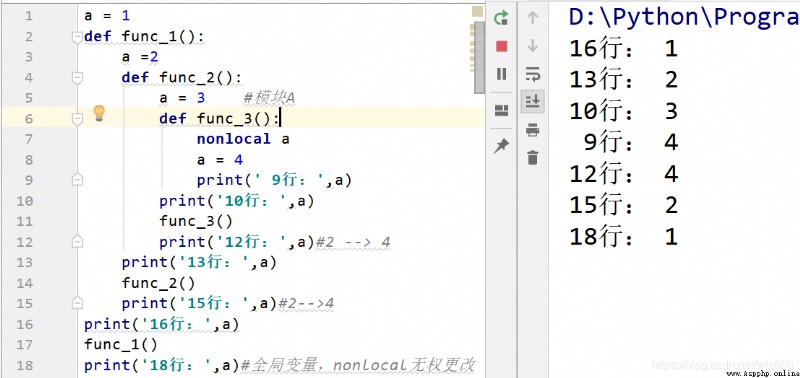Clear console with the trash icon

coord(533,158)
